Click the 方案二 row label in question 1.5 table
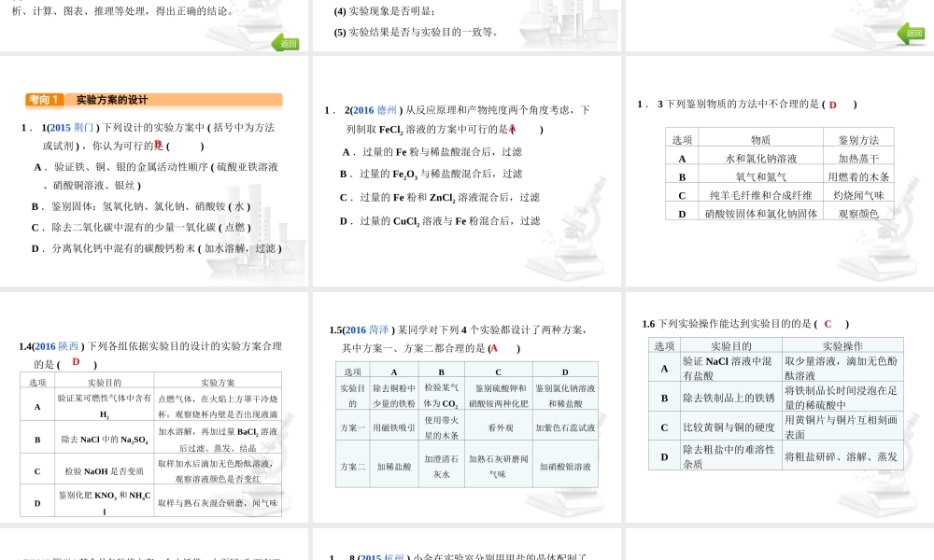Image resolution: width=934 pixels, height=560 pixels. click(x=353, y=466)
